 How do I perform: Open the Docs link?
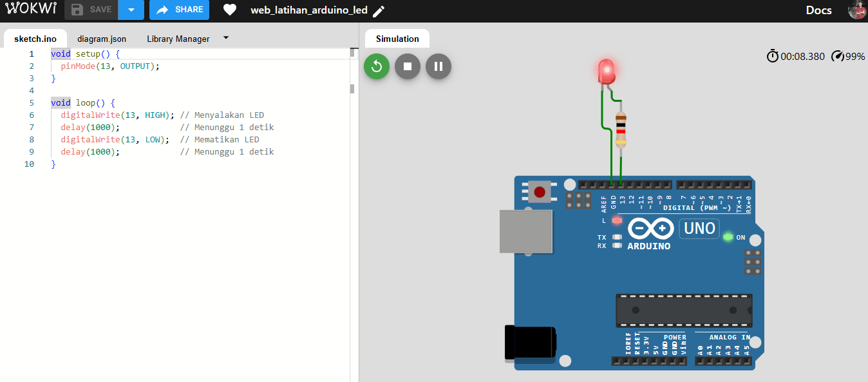coord(818,10)
